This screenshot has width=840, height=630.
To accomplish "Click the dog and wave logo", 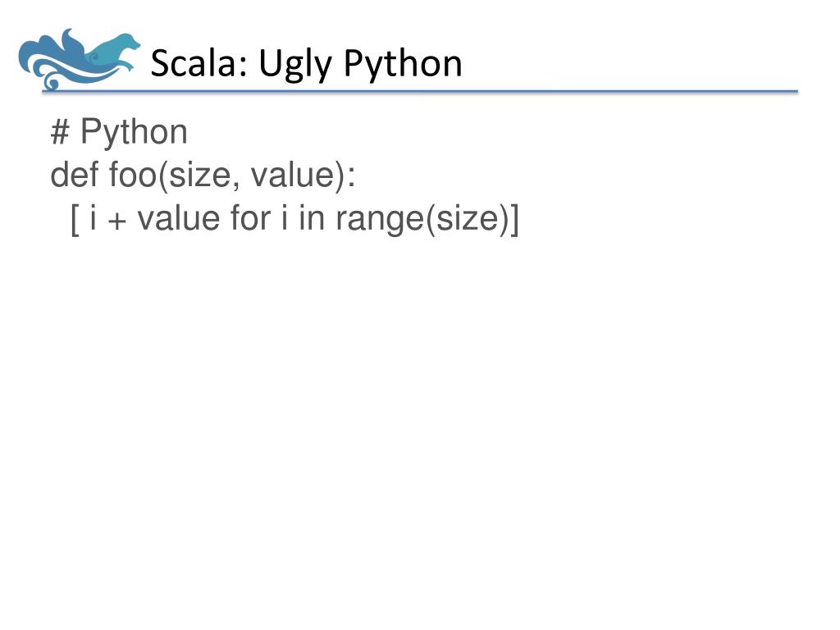I will (x=79, y=59).
